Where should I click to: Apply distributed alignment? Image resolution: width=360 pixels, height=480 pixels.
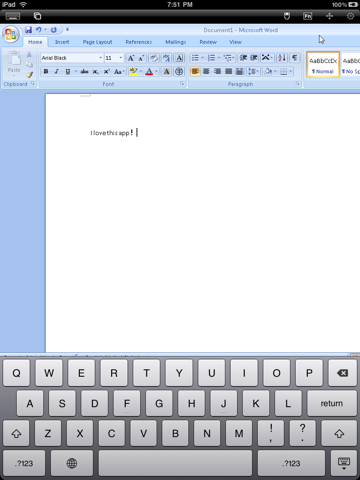(239, 71)
